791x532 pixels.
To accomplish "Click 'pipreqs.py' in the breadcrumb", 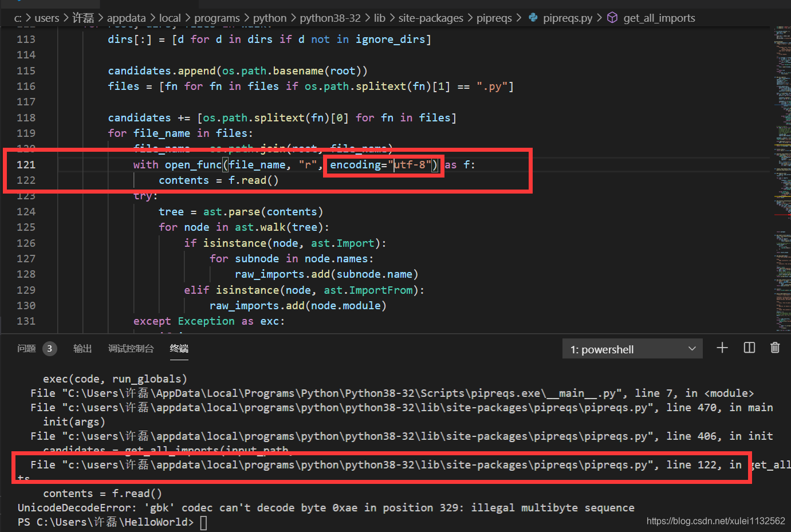I will [568, 18].
